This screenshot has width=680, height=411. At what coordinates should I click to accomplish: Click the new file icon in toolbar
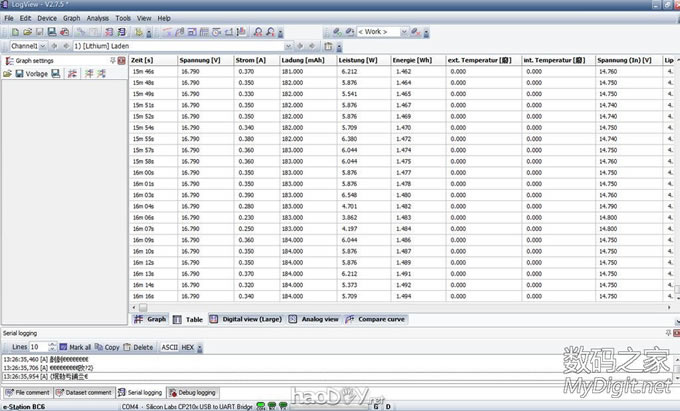[x=7, y=32]
